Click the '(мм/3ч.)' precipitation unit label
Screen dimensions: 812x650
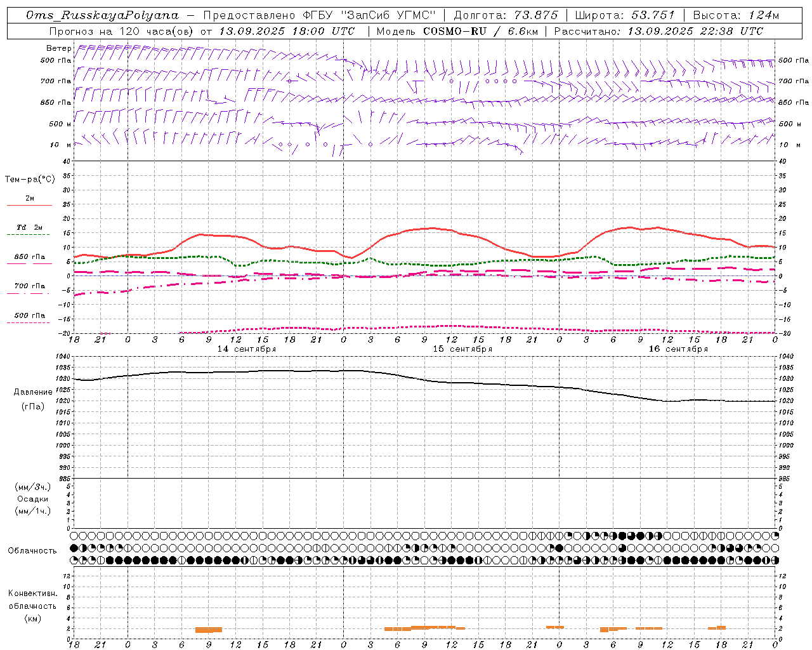pos(33,487)
